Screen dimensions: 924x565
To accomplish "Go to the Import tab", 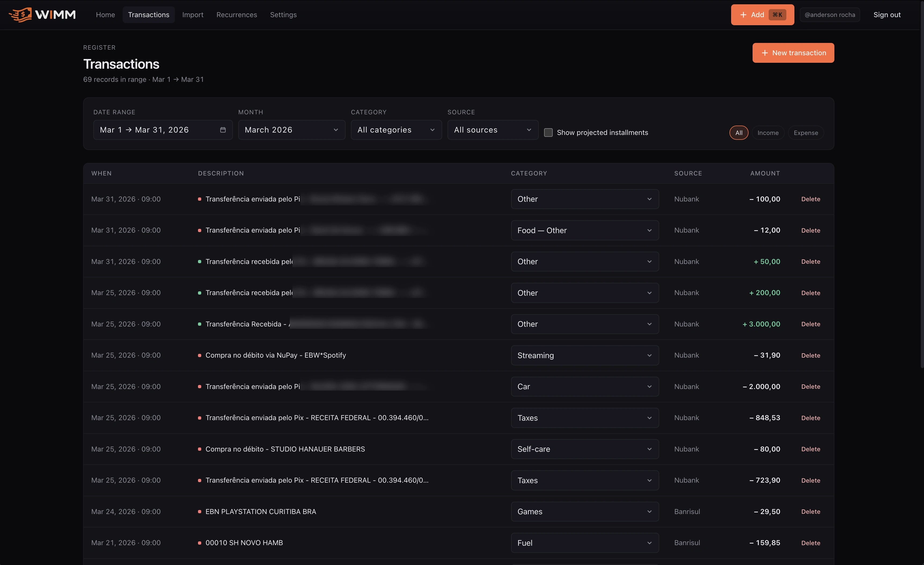I will pos(193,15).
